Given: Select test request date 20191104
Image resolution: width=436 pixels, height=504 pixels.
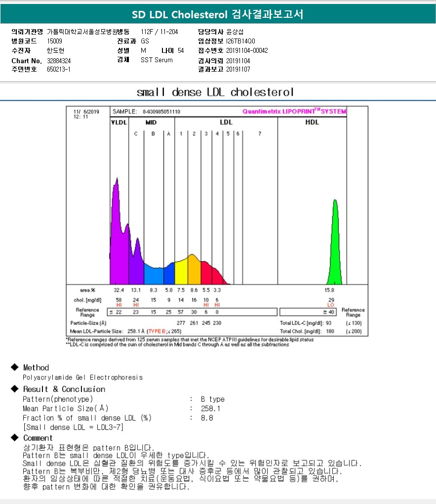Looking at the screenshot, I should [238, 61].
